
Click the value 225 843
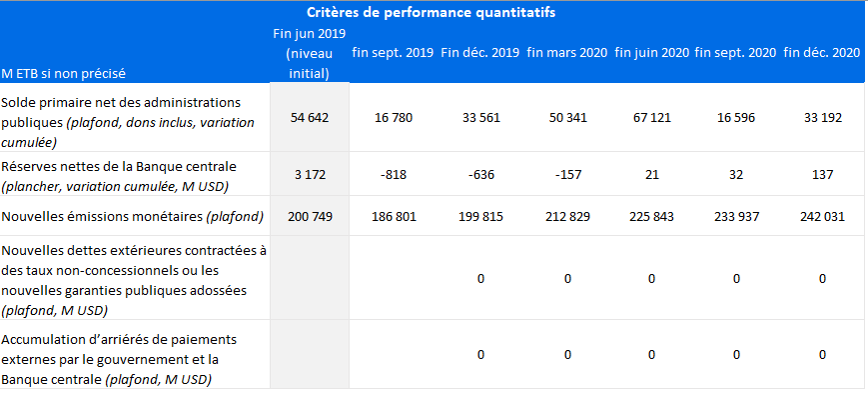(651, 217)
